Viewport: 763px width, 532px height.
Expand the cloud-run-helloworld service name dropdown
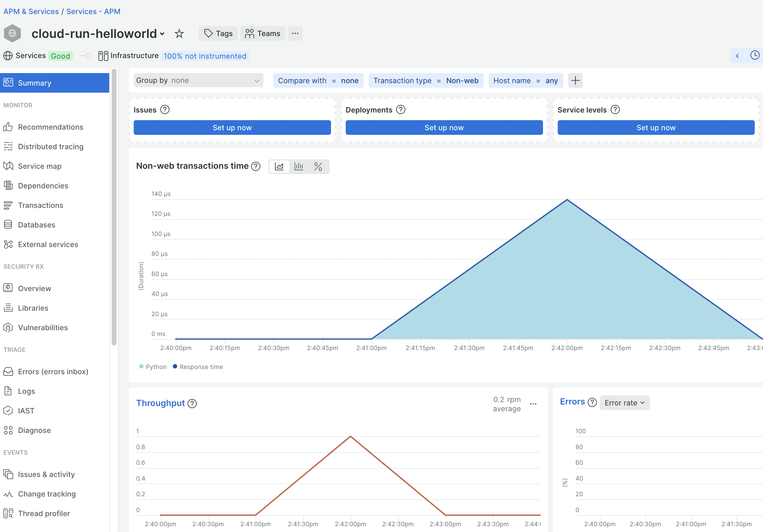coord(162,34)
